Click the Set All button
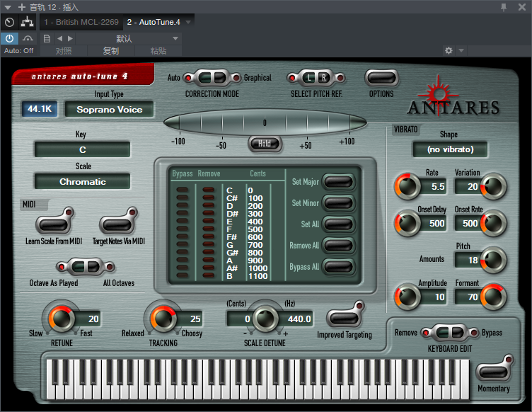This screenshot has width=532, height=412. [x=338, y=224]
